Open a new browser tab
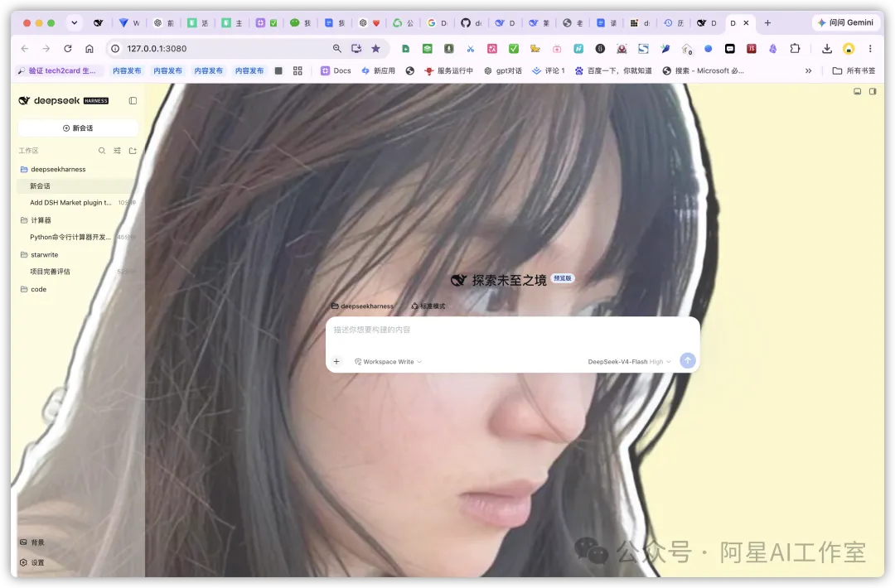 pos(767,23)
